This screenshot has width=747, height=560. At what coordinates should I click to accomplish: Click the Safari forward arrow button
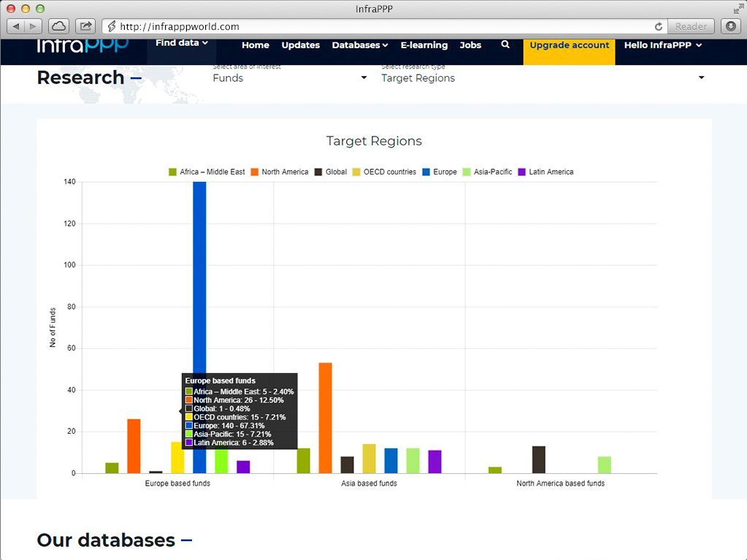(34, 26)
